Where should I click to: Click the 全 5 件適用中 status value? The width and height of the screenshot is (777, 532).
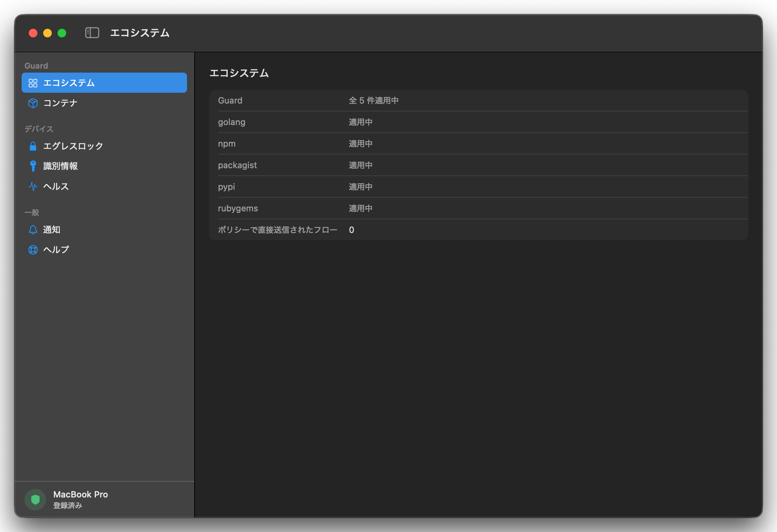pyautogui.click(x=374, y=101)
